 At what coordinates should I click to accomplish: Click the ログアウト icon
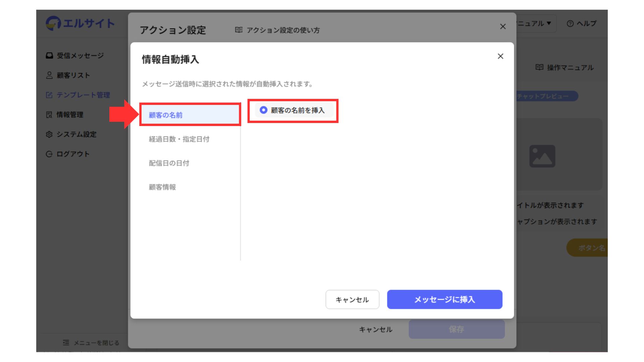tap(49, 154)
